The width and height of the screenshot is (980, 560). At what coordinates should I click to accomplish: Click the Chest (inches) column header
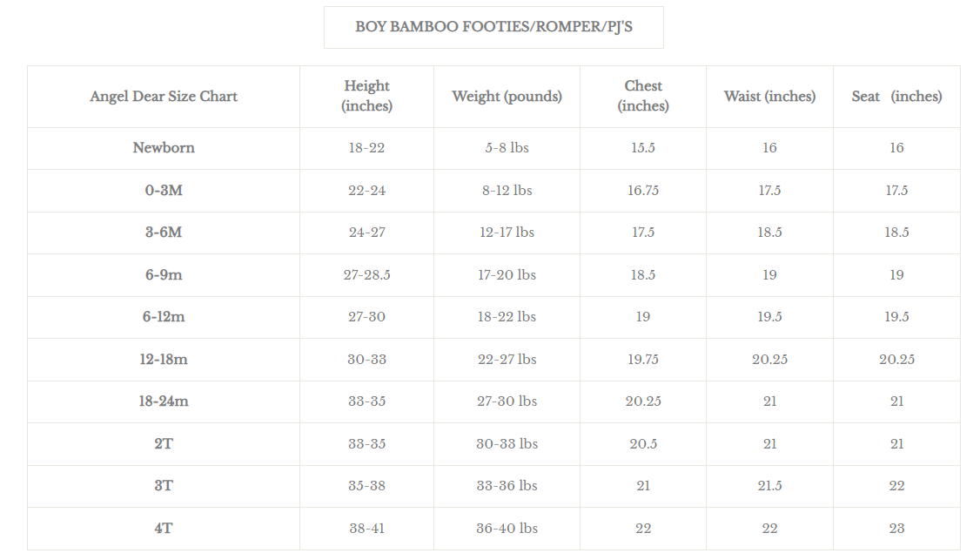pos(643,97)
